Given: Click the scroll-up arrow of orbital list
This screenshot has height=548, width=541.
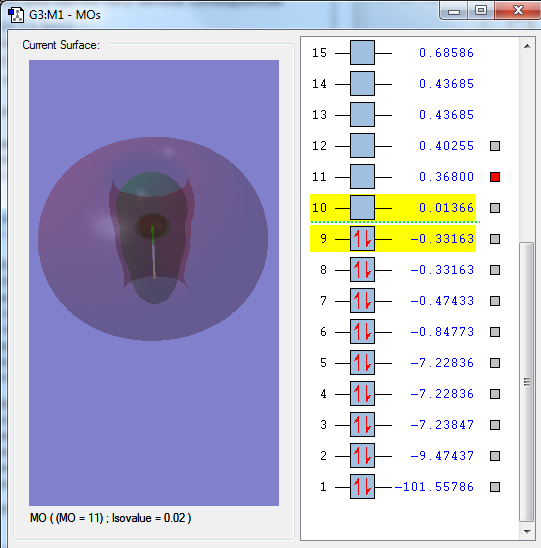Looking at the screenshot, I should pos(527,46).
